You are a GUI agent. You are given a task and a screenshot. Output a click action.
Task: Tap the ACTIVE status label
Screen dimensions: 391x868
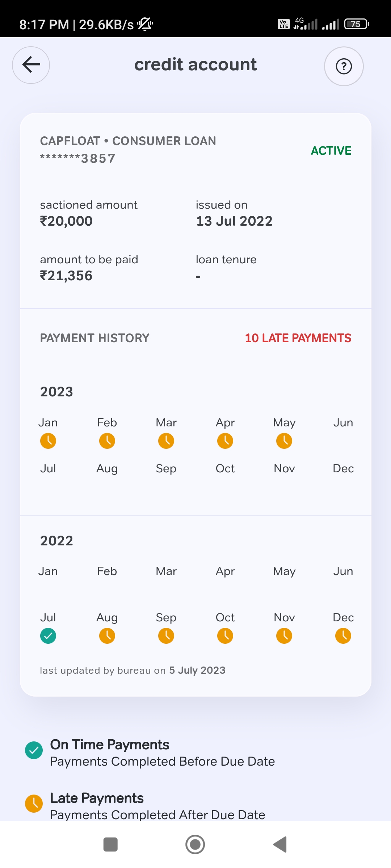[x=331, y=150]
